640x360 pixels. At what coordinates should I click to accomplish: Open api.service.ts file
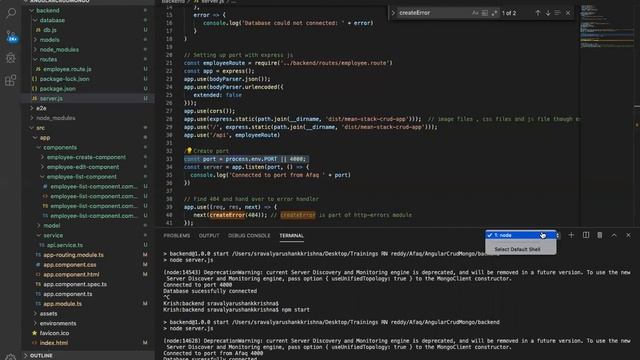click(65, 245)
